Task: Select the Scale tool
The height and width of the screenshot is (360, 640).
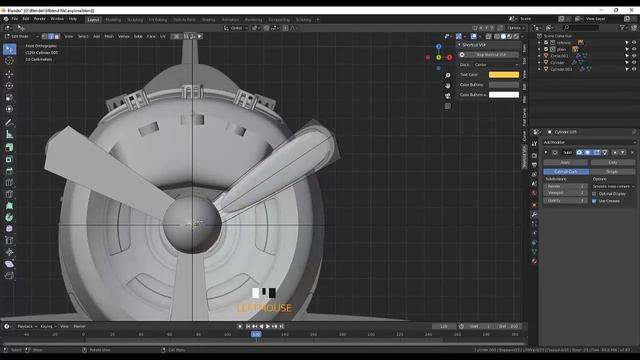Action: [x=9, y=98]
